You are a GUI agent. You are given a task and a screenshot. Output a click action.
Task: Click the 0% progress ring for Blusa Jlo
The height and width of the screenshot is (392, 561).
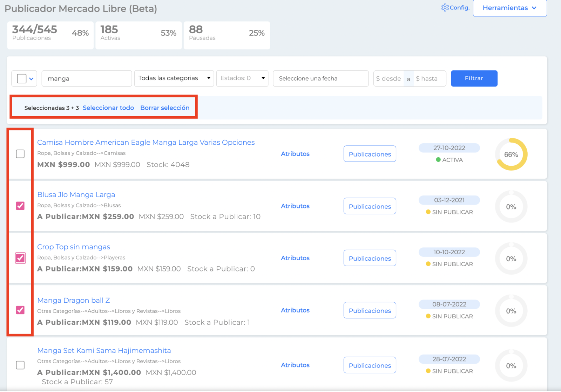point(511,207)
